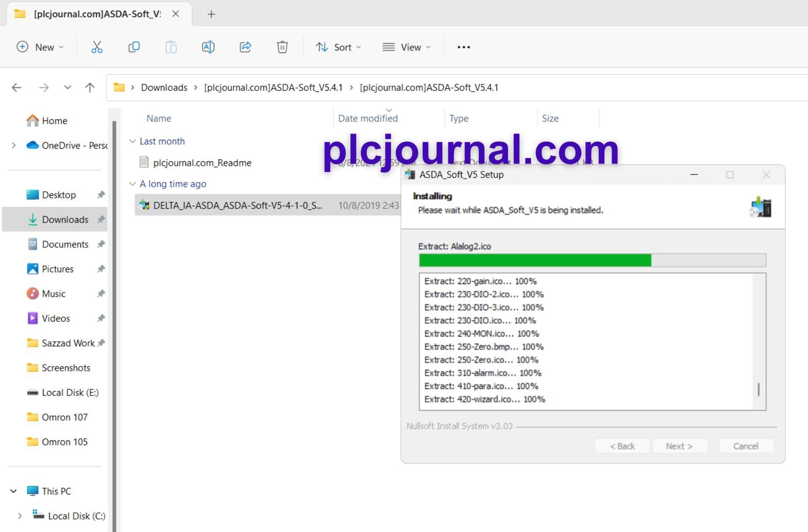
Task: Close the current Explorer tab
Action: point(176,14)
